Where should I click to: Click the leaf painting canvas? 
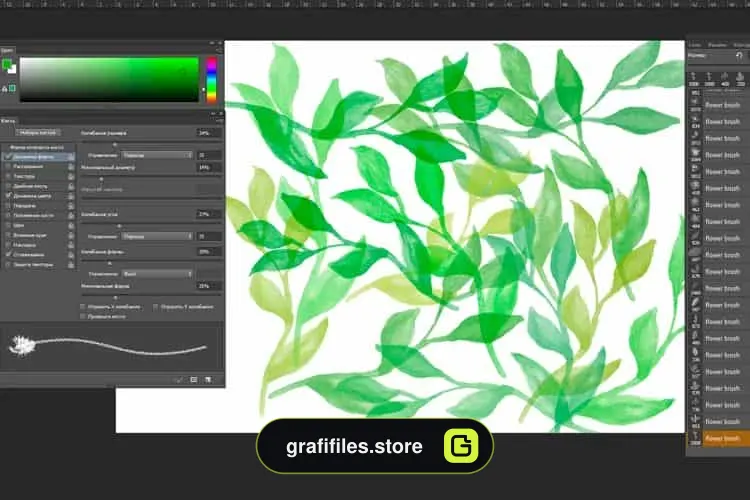pos(454,236)
